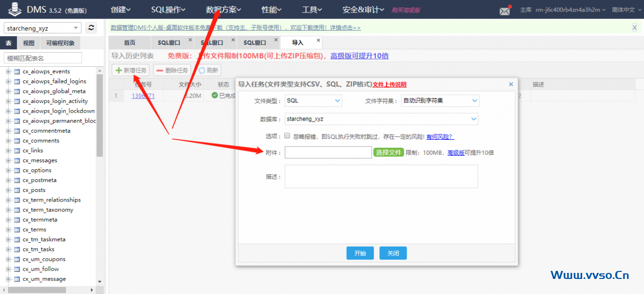Click the refresh icon beside database selector
This screenshot has width=644, height=294.
point(91,28)
